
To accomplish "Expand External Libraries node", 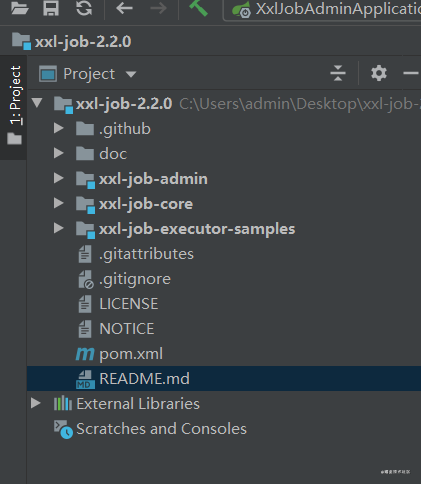I will pos(36,403).
